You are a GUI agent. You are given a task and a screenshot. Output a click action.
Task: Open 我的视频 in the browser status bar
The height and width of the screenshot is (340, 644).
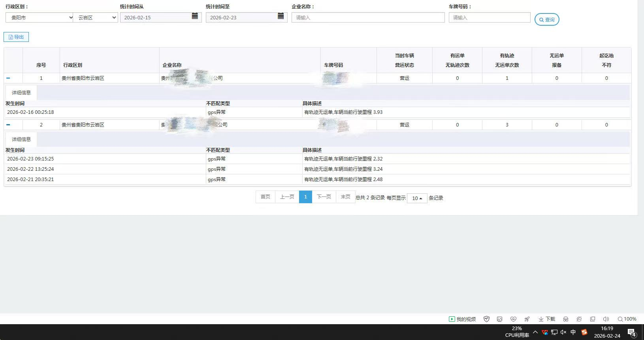[x=462, y=319]
